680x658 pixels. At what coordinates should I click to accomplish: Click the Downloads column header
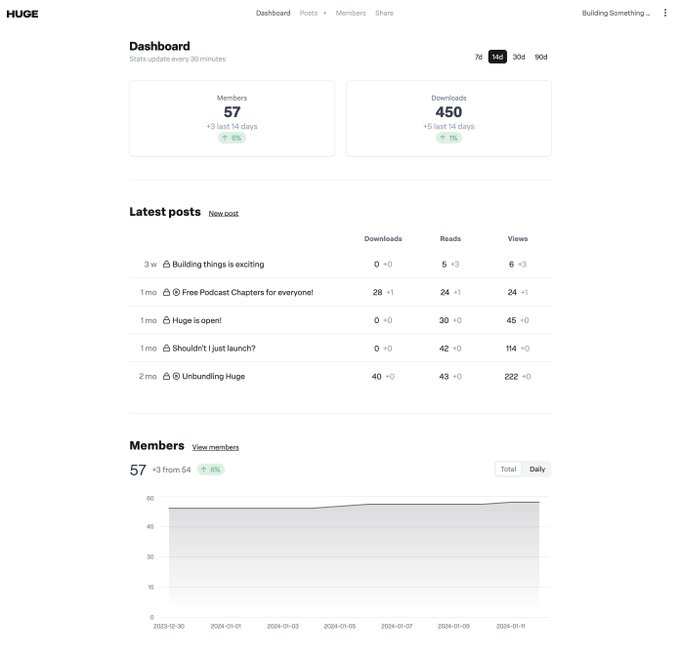pos(383,239)
